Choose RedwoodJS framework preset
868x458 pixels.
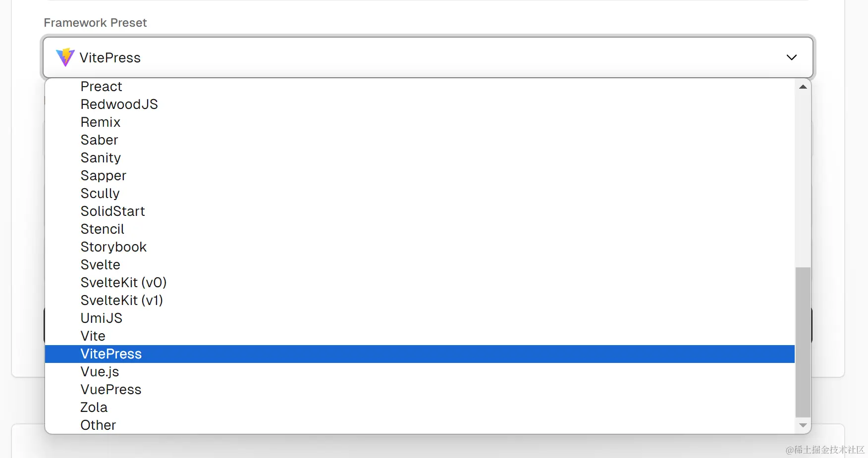(420, 104)
